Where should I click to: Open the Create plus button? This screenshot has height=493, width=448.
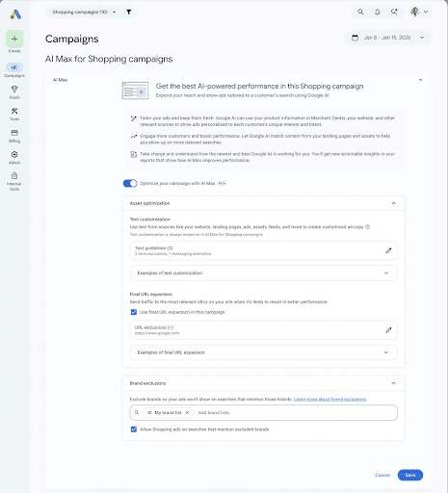[x=14, y=39]
